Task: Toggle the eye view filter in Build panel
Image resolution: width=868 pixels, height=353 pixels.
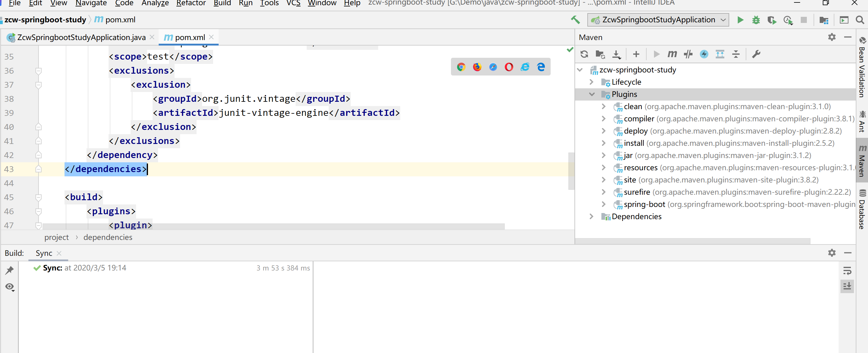Action: [9, 287]
